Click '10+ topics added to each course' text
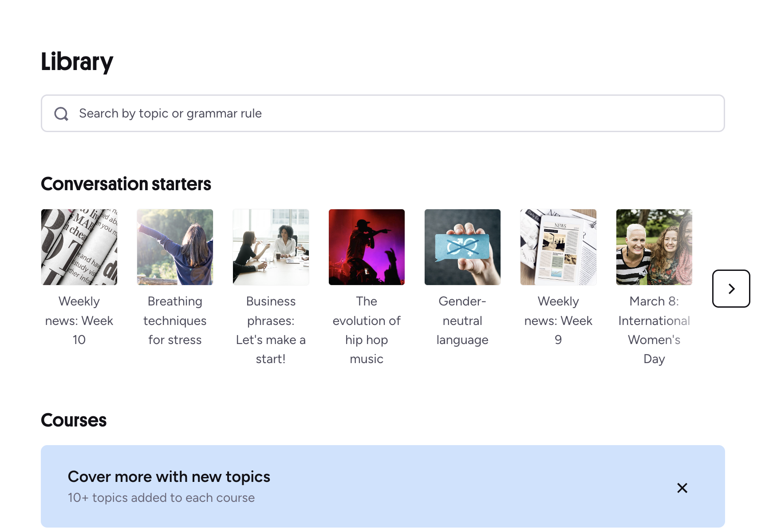Viewport: 765px width, 532px height. [161, 498]
